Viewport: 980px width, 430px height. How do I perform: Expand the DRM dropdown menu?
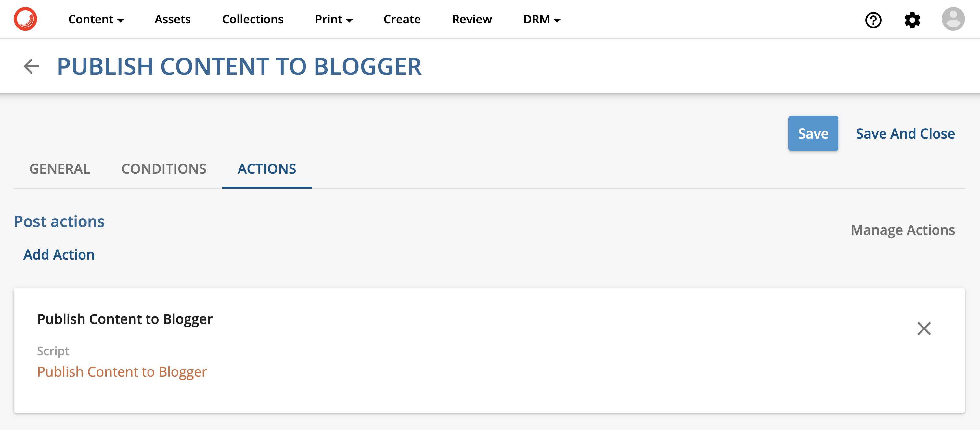click(542, 20)
